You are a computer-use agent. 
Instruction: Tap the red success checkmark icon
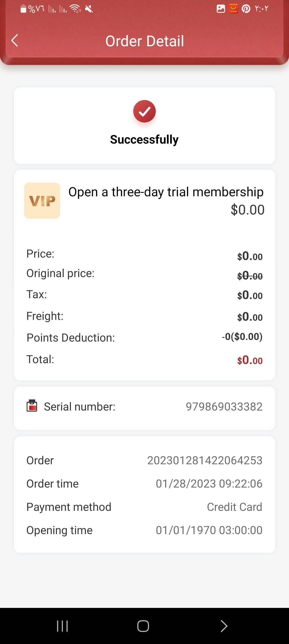click(144, 111)
